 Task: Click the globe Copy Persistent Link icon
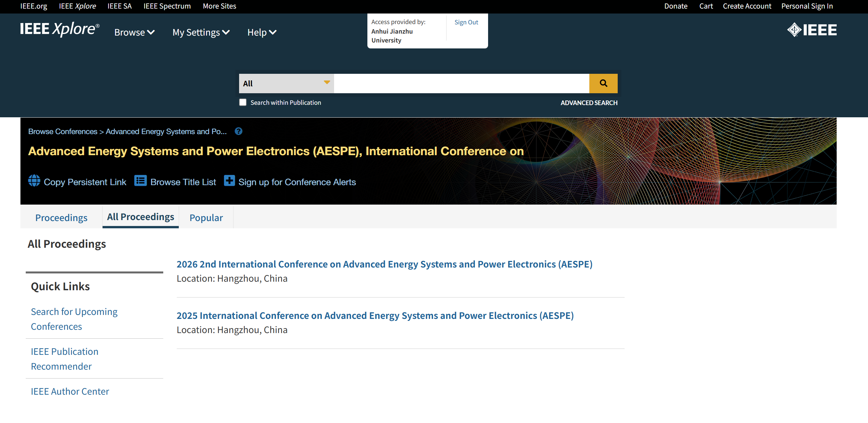34,181
